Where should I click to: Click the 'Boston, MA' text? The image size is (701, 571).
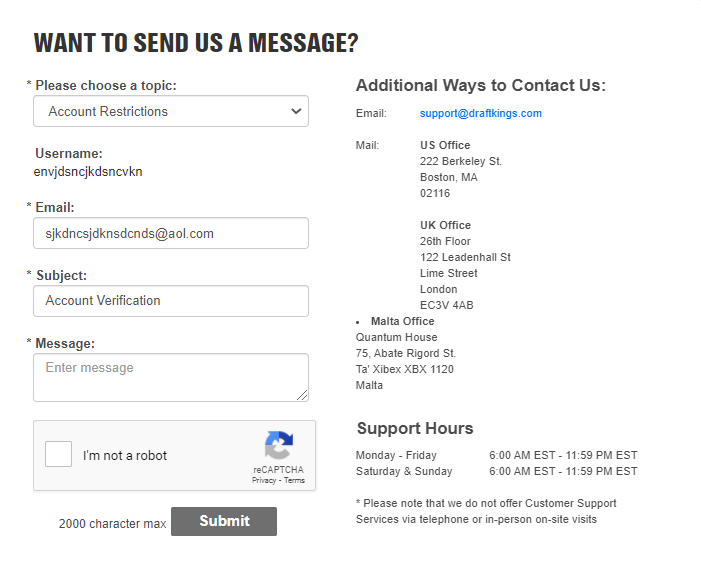pos(449,178)
